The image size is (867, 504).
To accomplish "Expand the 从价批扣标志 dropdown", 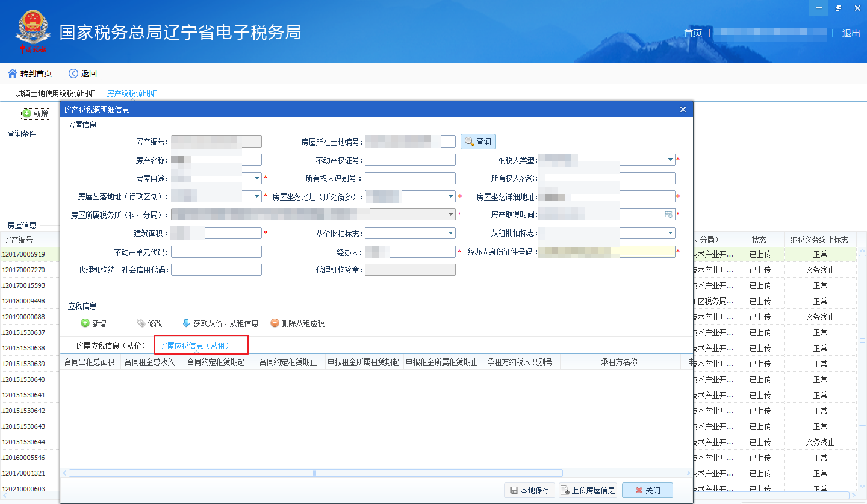I will click(451, 233).
